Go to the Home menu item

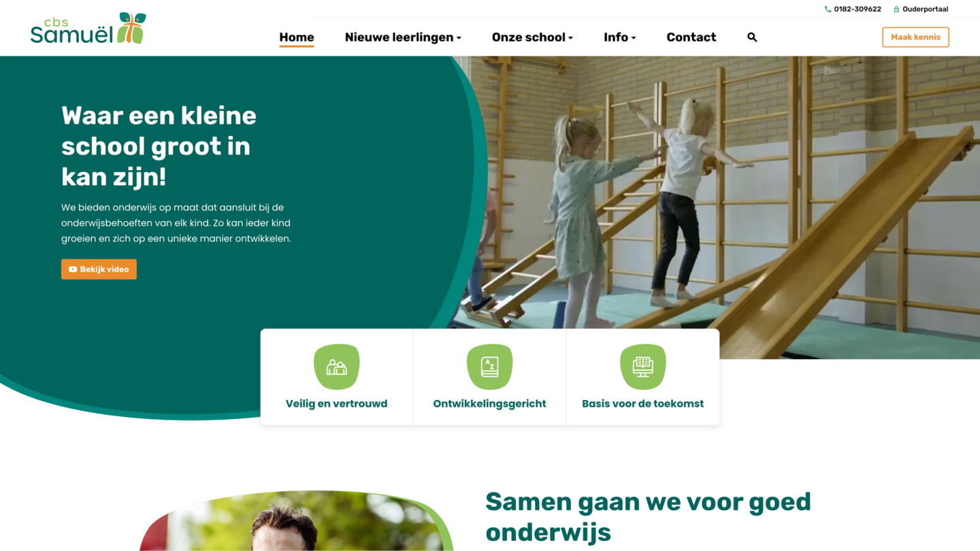pos(297,37)
